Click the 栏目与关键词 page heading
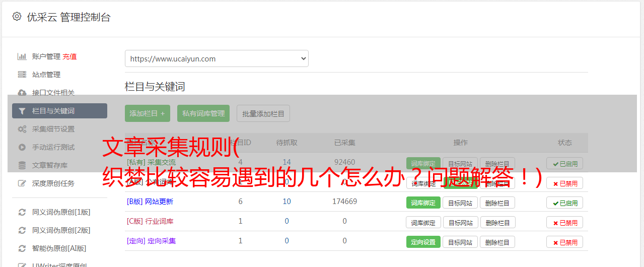Screen dimensions: 644x267 click(x=155, y=87)
